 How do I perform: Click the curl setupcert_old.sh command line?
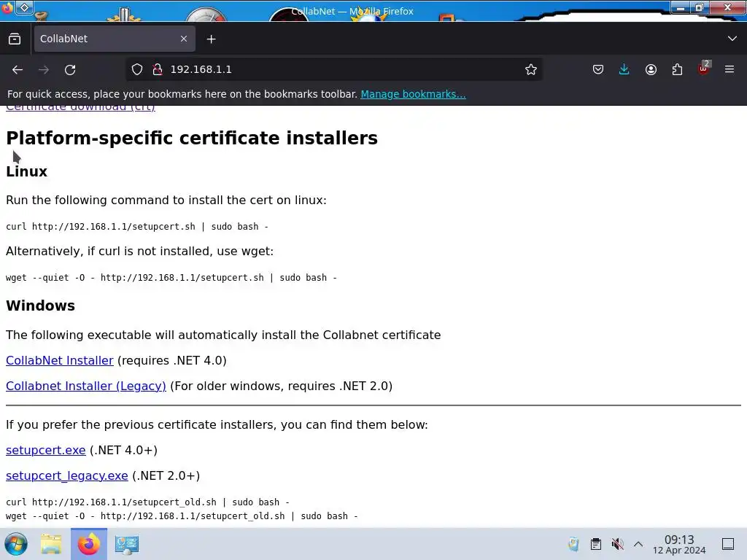(x=147, y=502)
